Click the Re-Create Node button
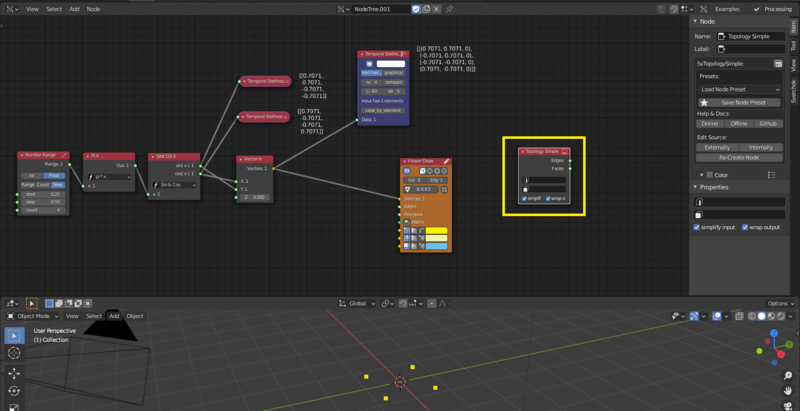The width and height of the screenshot is (800, 411). coord(740,158)
